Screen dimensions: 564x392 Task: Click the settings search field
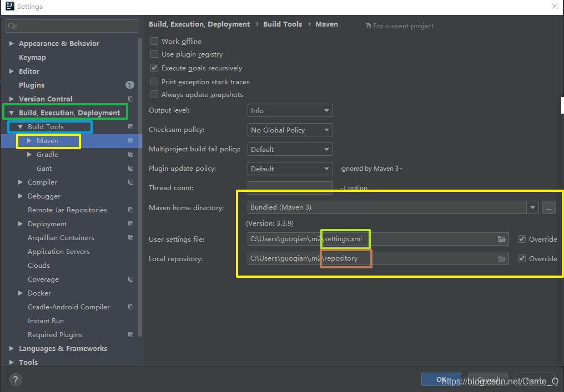(72, 26)
